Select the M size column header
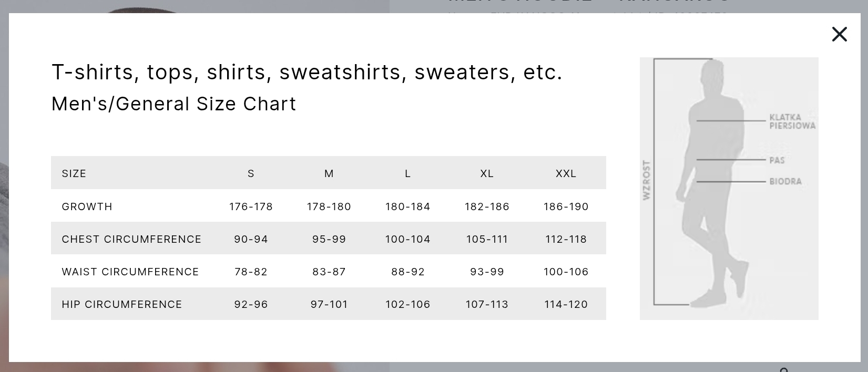The image size is (868, 372). click(x=329, y=173)
